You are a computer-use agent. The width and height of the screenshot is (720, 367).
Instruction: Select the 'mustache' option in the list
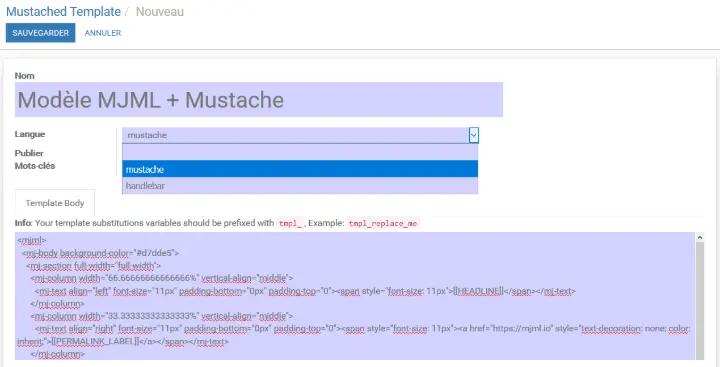[300, 169]
